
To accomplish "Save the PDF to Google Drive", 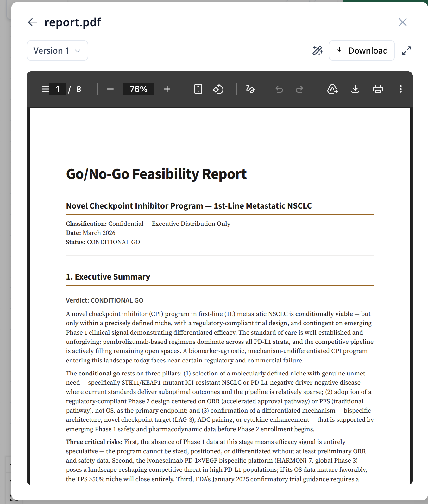I will point(332,89).
